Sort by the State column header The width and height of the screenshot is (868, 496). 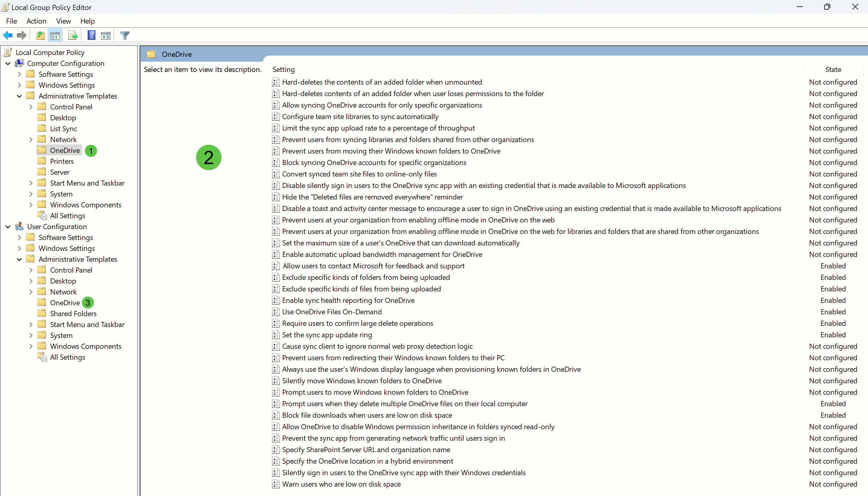coord(833,70)
